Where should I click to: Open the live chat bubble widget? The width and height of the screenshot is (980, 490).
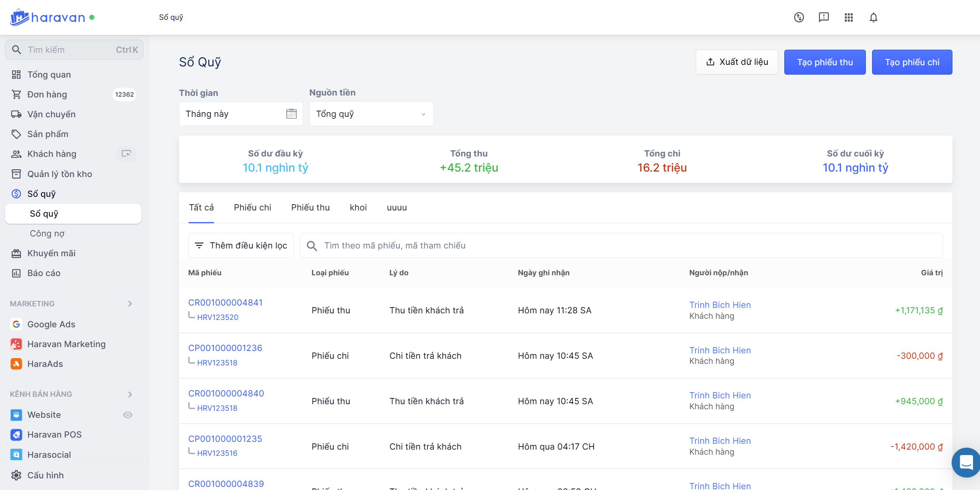point(966,462)
